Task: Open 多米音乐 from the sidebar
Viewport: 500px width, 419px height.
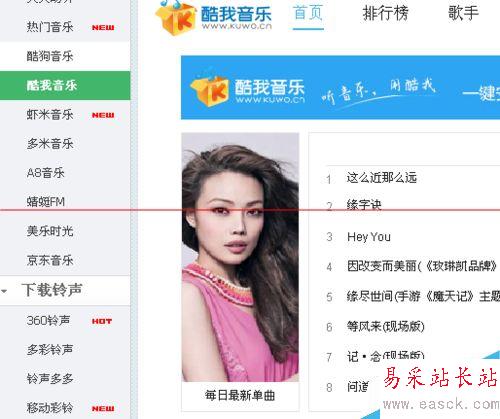Action: [x=65, y=144]
